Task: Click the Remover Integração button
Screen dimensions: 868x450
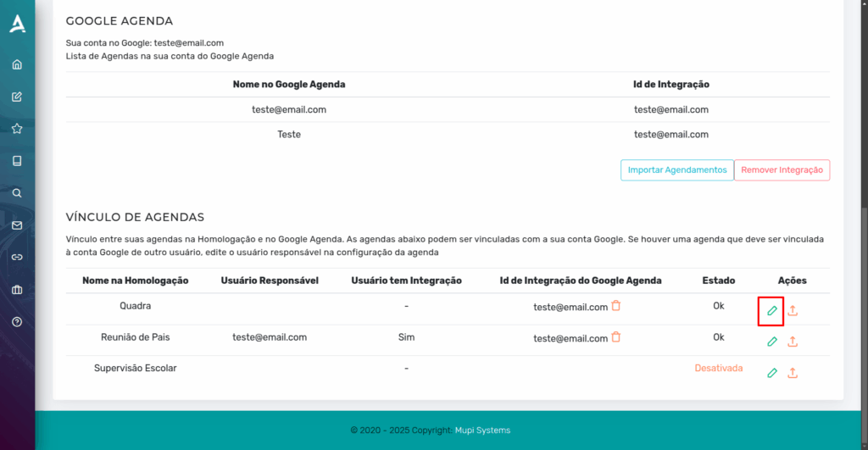Action: pyautogui.click(x=782, y=170)
